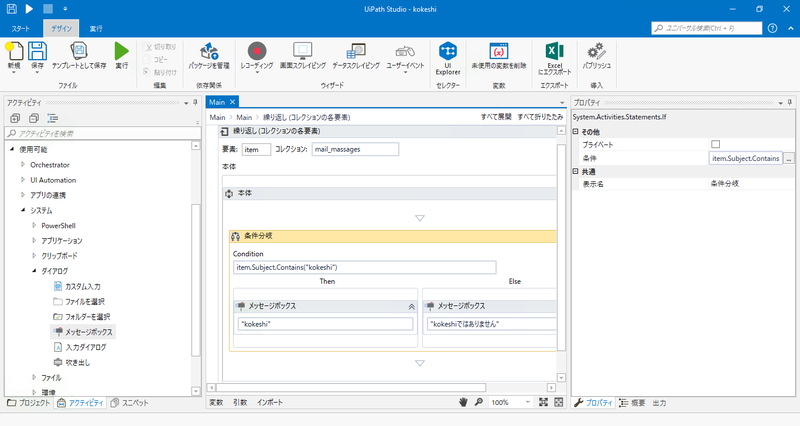Open the 引数 arguments panel
This screenshot has height=426, width=800.
240,403
